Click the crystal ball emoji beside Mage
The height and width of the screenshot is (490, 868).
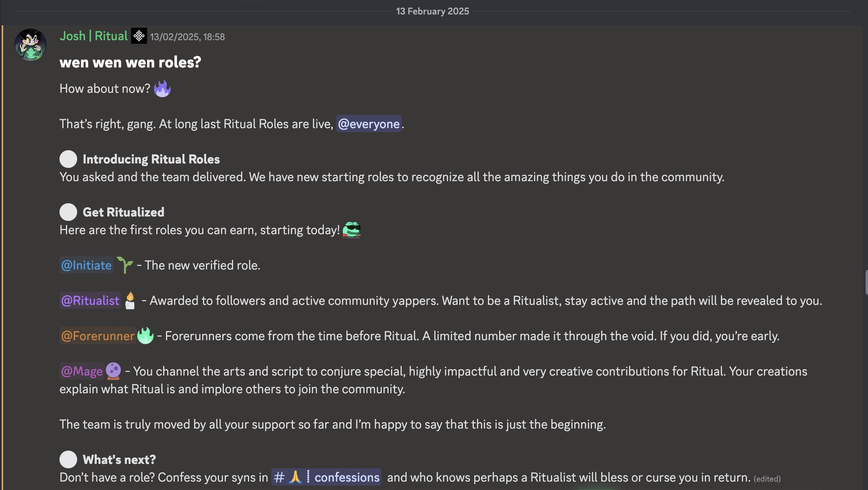point(113,371)
